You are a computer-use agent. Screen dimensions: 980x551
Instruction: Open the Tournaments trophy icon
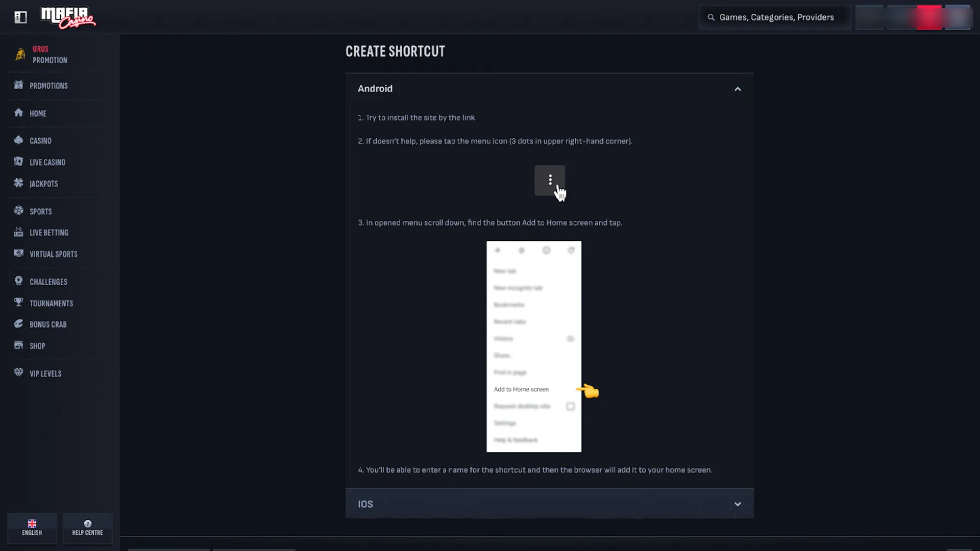(19, 303)
